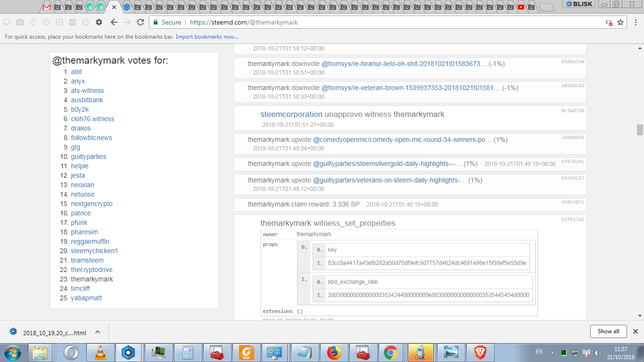Open the timcliff witness link

(80, 288)
